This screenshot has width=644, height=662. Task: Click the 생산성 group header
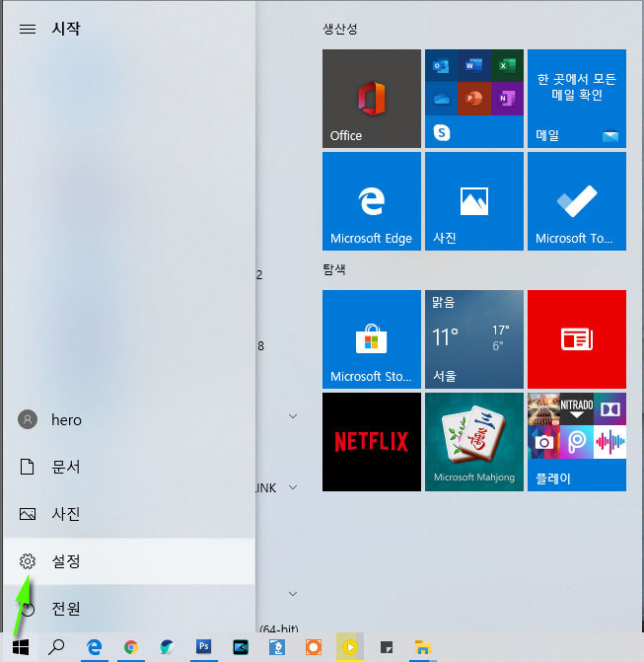click(340, 29)
